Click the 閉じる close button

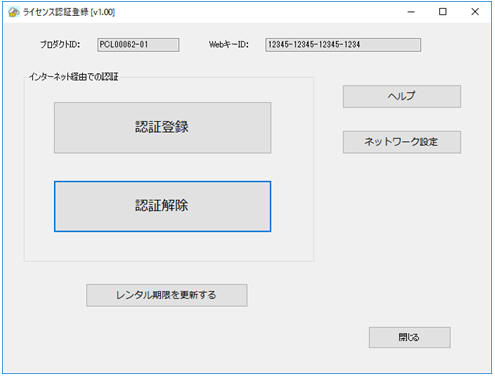click(409, 337)
